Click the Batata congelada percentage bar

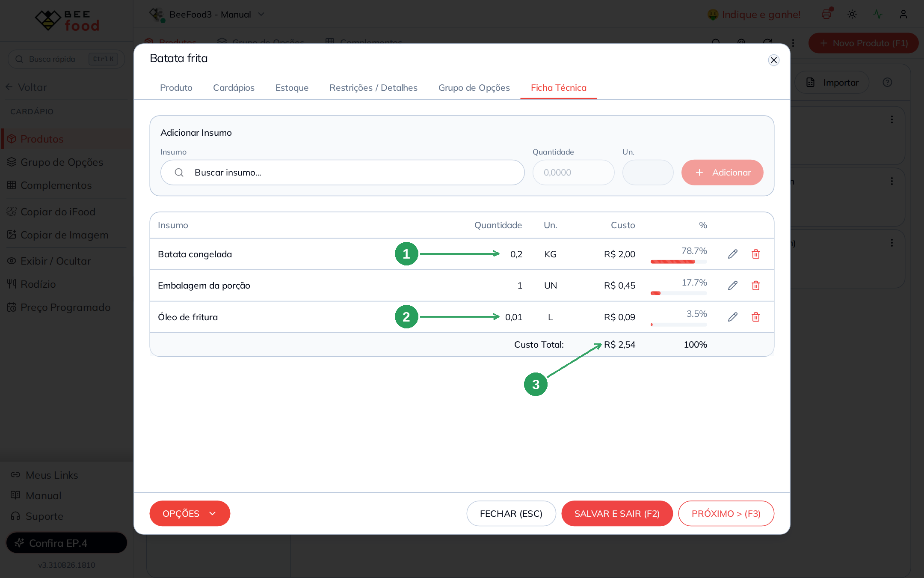point(678,262)
